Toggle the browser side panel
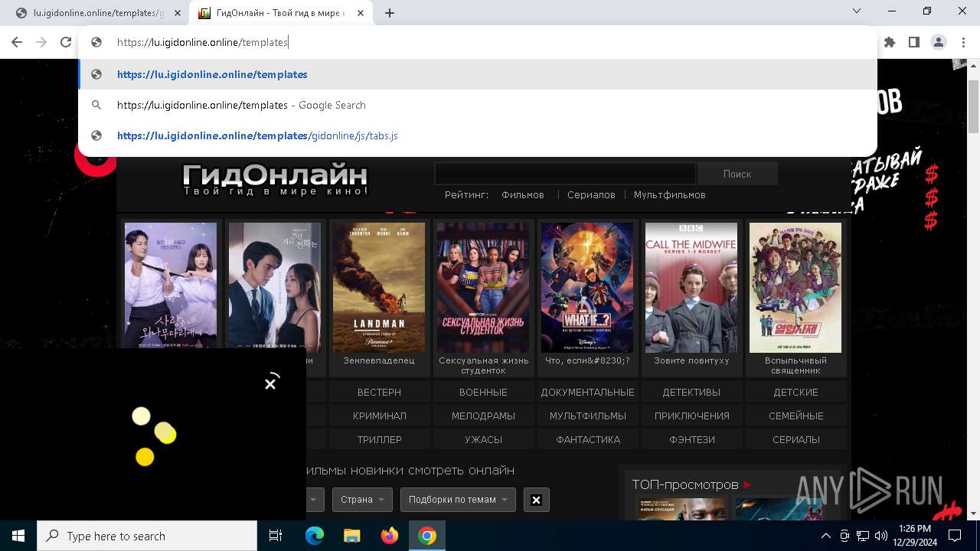 pos(914,42)
